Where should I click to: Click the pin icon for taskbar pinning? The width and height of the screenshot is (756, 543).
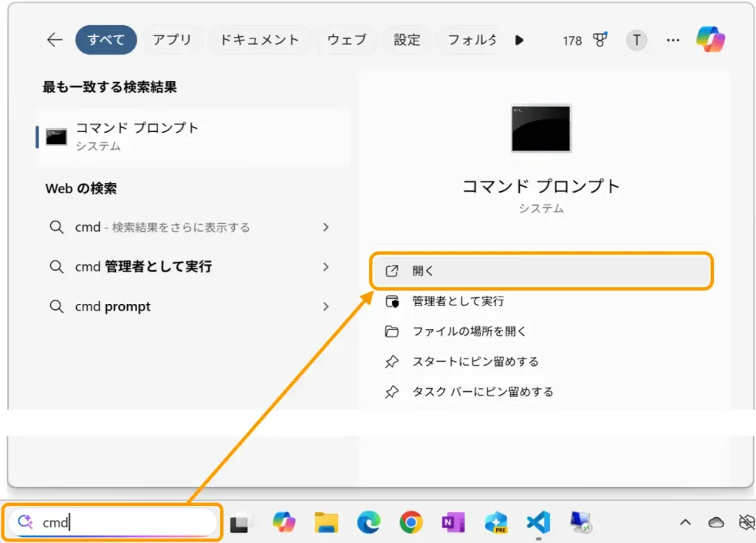coord(392,392)
